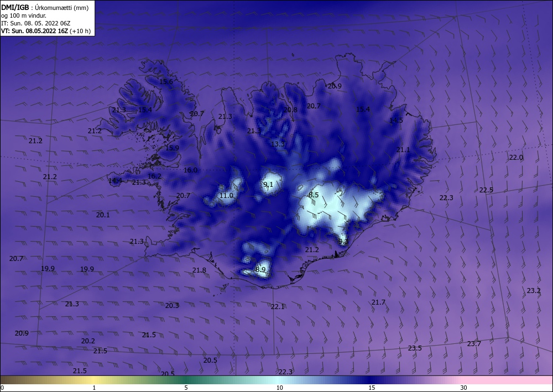The width and height of the screenshot is (553, 392).
Task: Click the 8.5 value on the large glacier
Action: (314, 195)
